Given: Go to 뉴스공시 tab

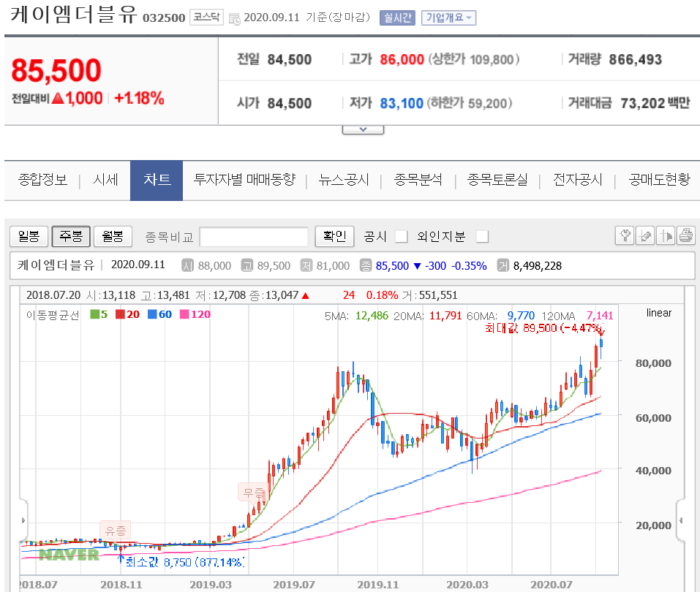Looking at the screenshot, I should point(344,180).
